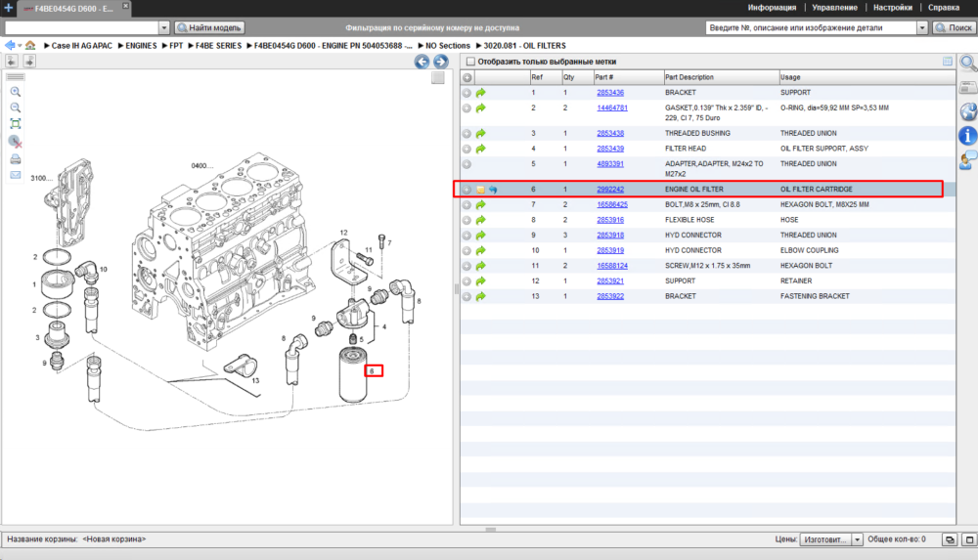Open the Справка menu
This screenshot has height=560, width=978.
tap(943, 8)
